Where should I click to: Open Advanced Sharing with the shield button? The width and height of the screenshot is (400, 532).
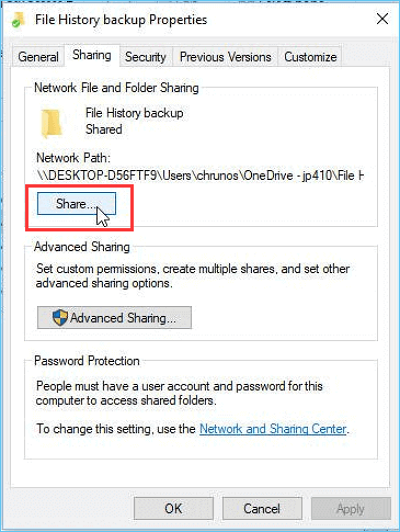click(114, 318)
